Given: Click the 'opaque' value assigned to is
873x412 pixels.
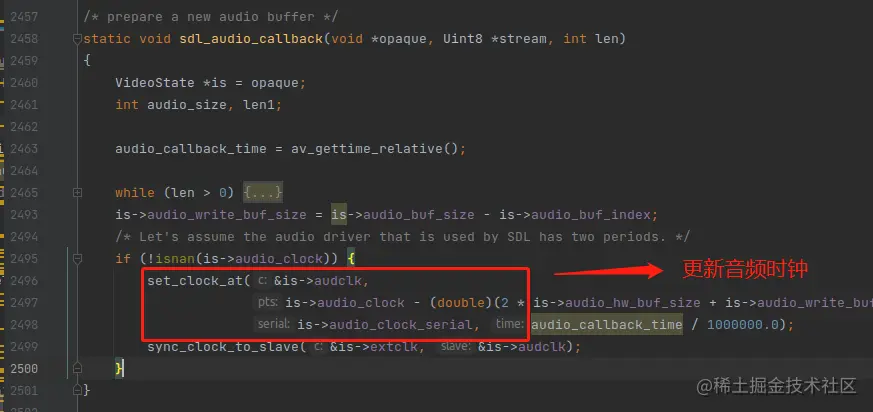Looking at the screenshot, I should pyautogui.click(x=275, y=83).
